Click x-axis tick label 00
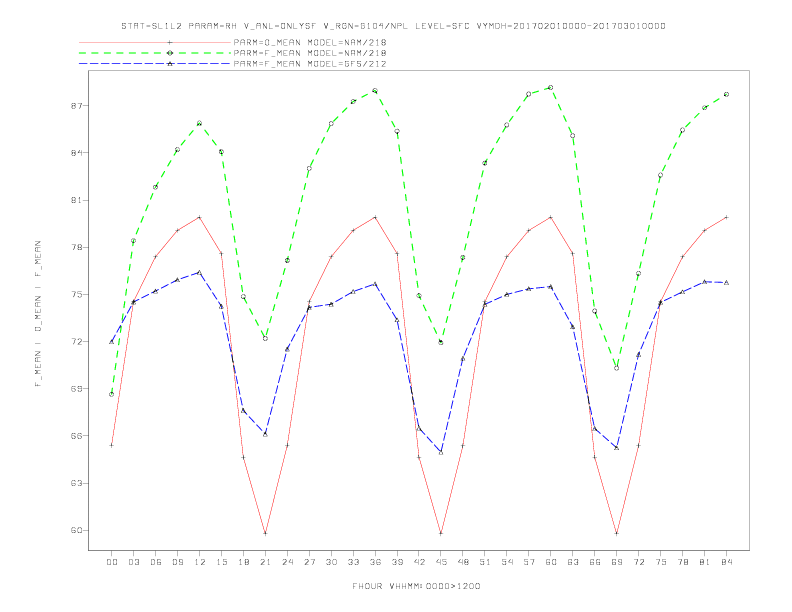Viewport: 792px width, 612px height. (112, 562)
